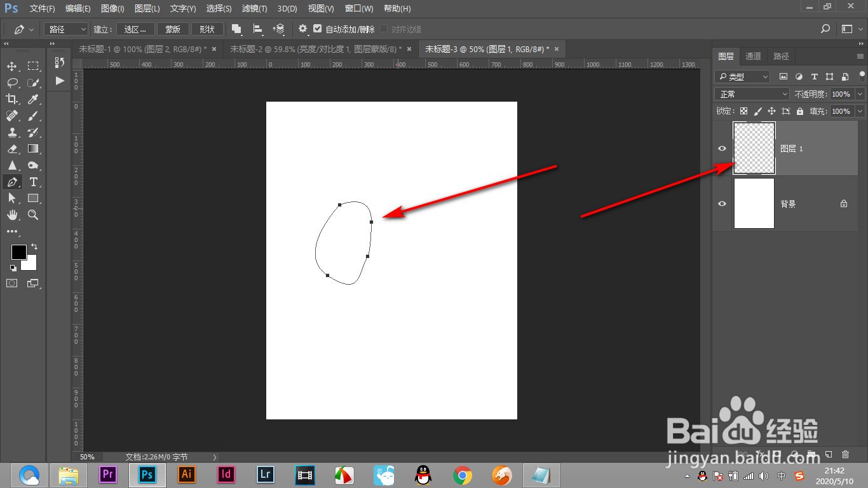Open the History panel icon

[60, 62]
